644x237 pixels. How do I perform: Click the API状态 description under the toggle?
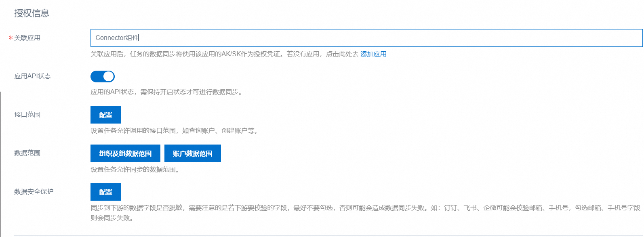pyautogui.click(x=167, y=92)
